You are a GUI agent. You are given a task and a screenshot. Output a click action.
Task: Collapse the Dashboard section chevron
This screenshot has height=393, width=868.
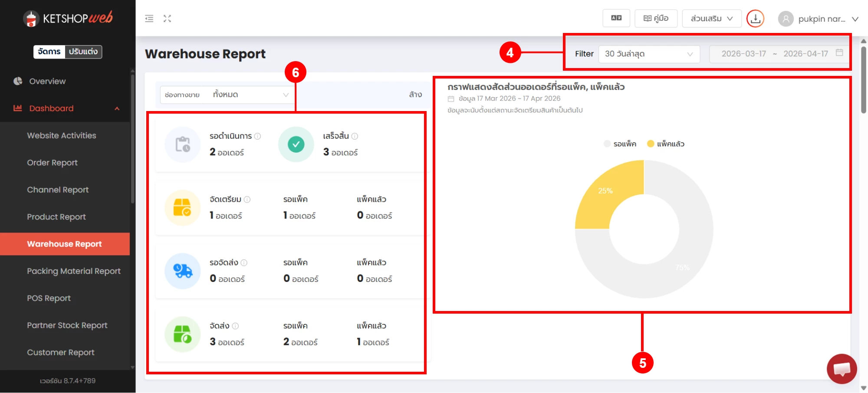click(x=116, y=109)
